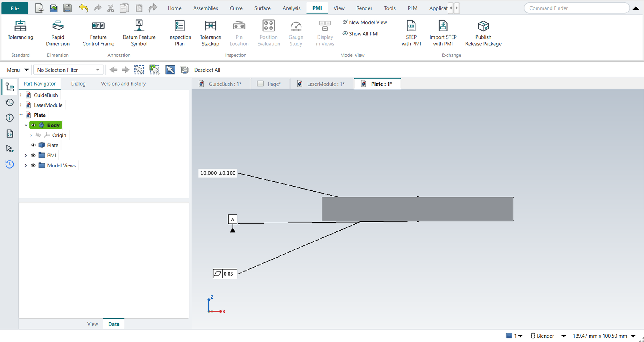Open the history clock sidebar panel

tap(10, 103)
